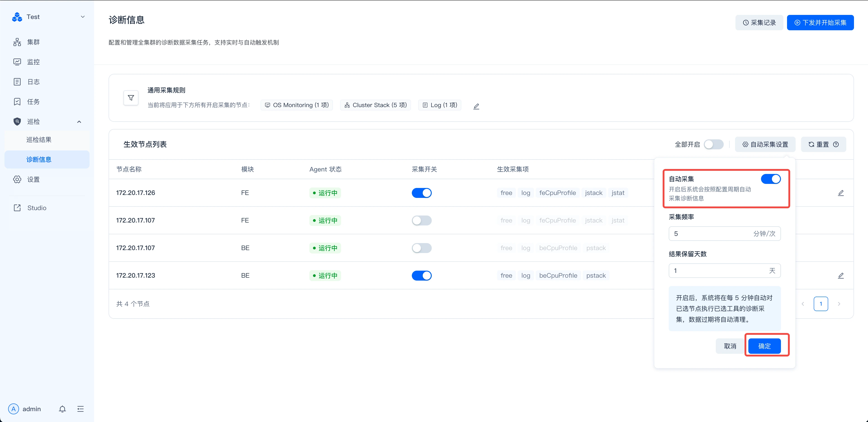Image resolution: width=868 pixels, height=422 pixels.
Task: Click node name 172.20.17.123
Action: 135,276
